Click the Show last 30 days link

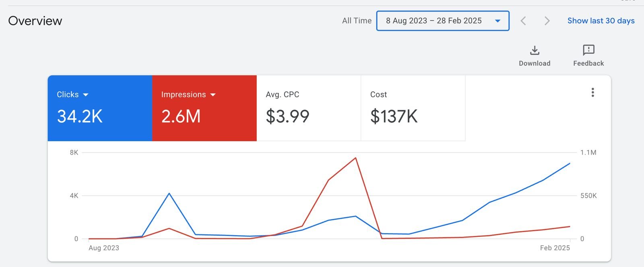click(x=601, y=21)
